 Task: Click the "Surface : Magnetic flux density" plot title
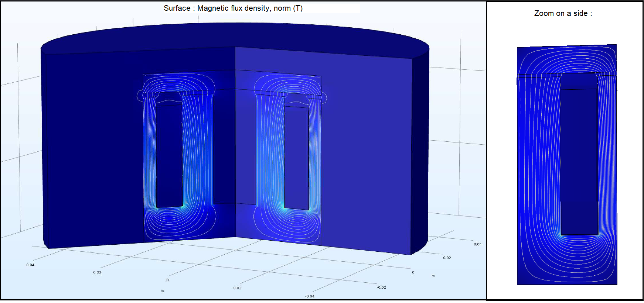click(233, 8)
